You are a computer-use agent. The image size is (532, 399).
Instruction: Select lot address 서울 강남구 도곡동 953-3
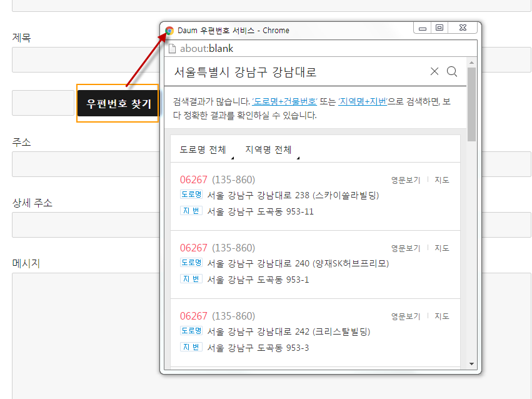point(258,348)
